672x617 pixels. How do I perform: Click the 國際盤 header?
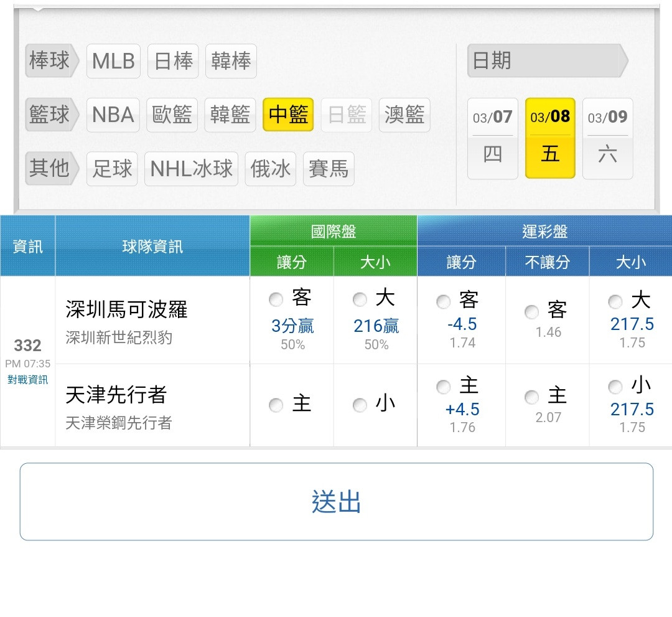[x=334, y=232]
